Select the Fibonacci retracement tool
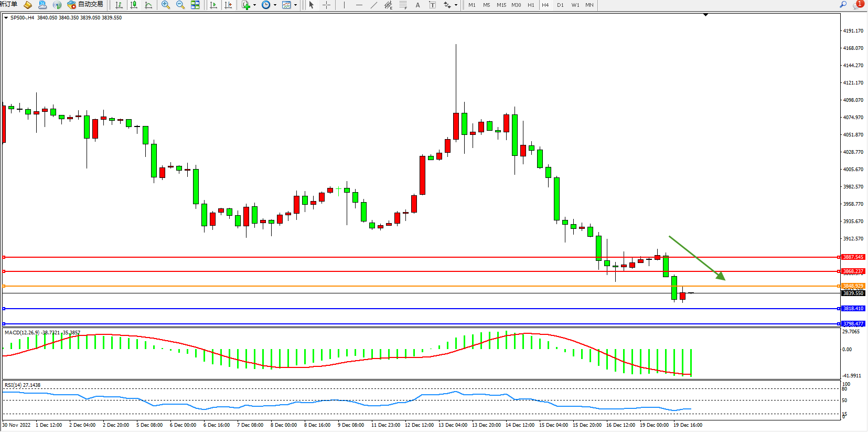This screenshot has height=432, width=868. point(403,5)
